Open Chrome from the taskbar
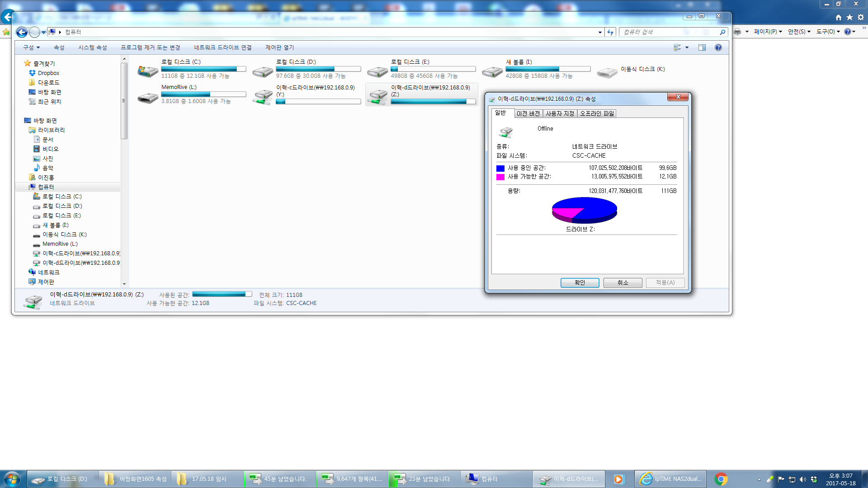 pyautogui.click(x=721, y=479)
